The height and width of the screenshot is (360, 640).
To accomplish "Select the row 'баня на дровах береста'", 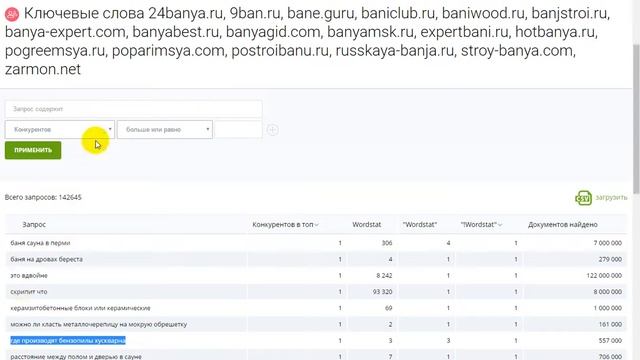I will pyautogui.click(x=316, y=259).
